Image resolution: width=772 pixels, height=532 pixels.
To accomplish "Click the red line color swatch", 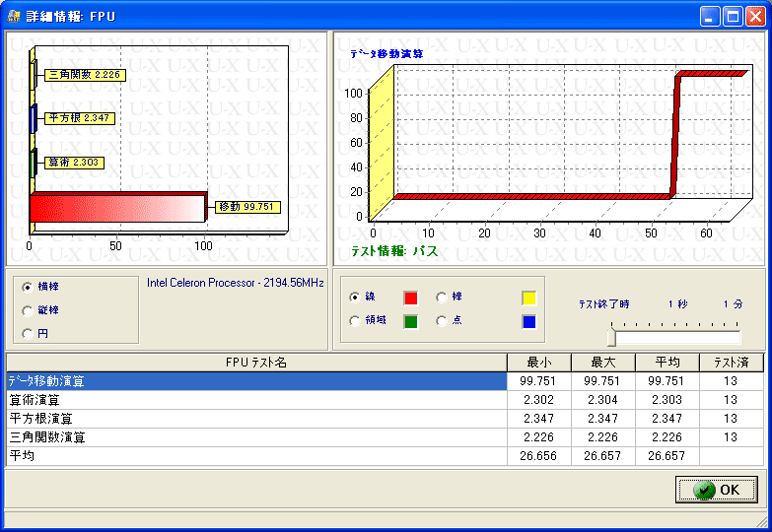I will pyautogui.click(x=411, y=297).
